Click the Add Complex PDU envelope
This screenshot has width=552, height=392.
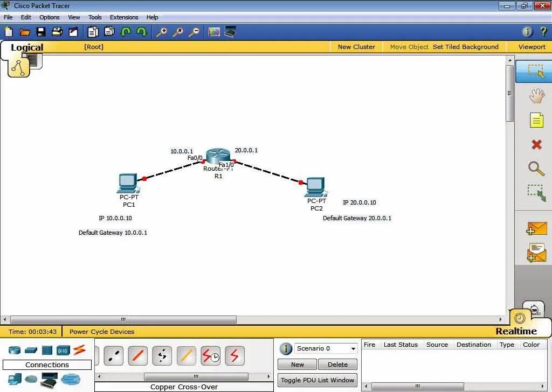pos(536,253)
